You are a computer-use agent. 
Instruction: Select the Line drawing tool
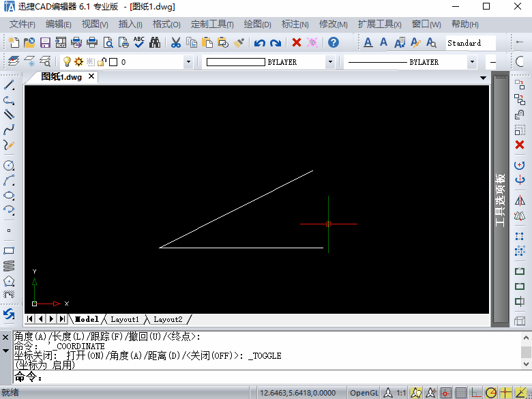(9, 85)
